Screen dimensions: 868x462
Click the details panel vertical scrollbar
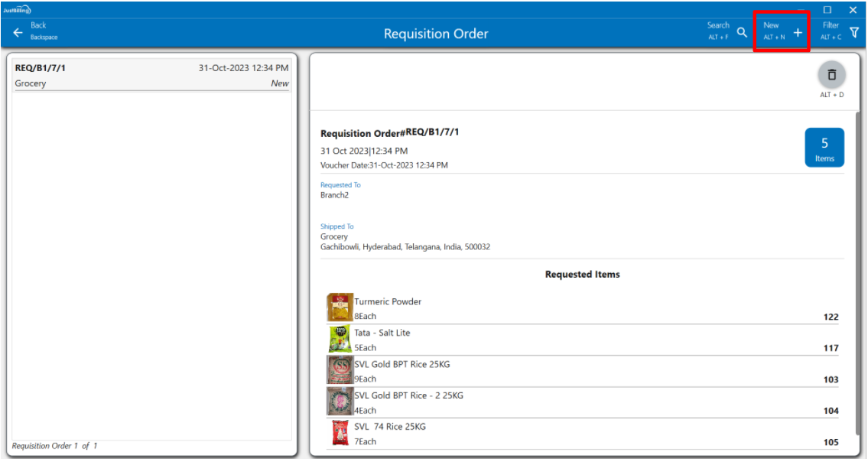(857, 229)
